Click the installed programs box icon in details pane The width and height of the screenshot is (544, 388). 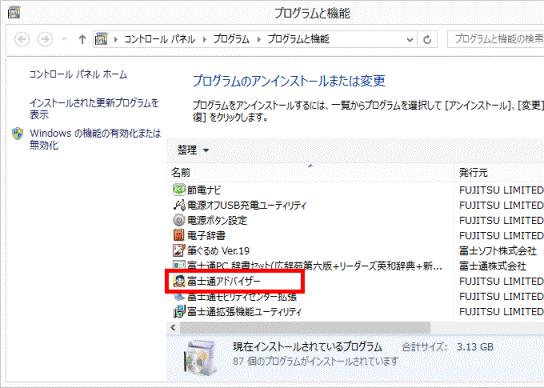click(x=201, y=357)
